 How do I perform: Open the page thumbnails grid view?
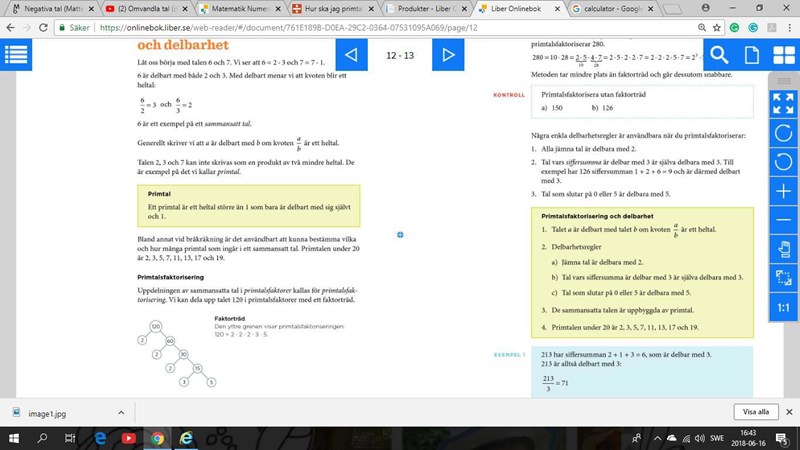tap(781, 54)
